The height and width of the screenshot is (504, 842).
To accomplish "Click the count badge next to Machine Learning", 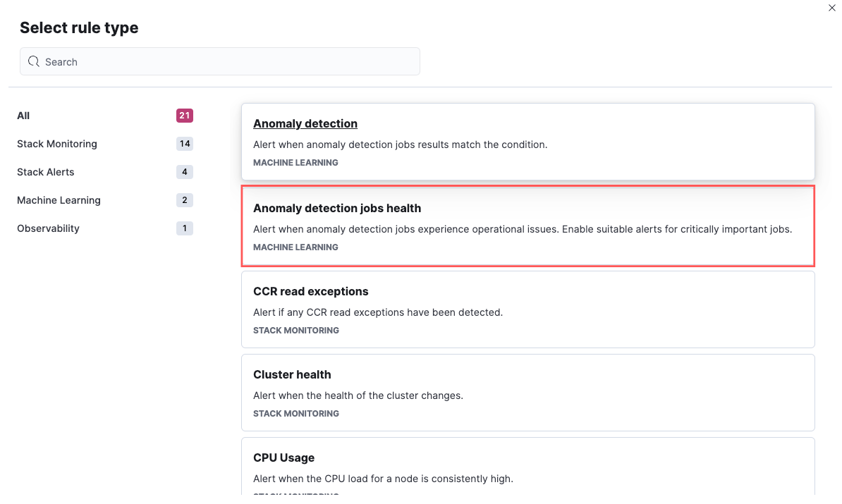I will click(184, 200).
